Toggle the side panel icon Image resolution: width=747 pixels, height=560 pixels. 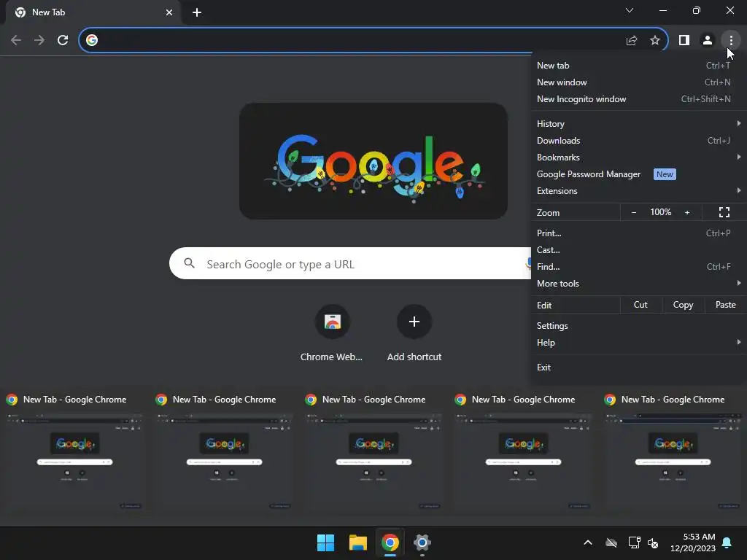[x=684, y=40]
